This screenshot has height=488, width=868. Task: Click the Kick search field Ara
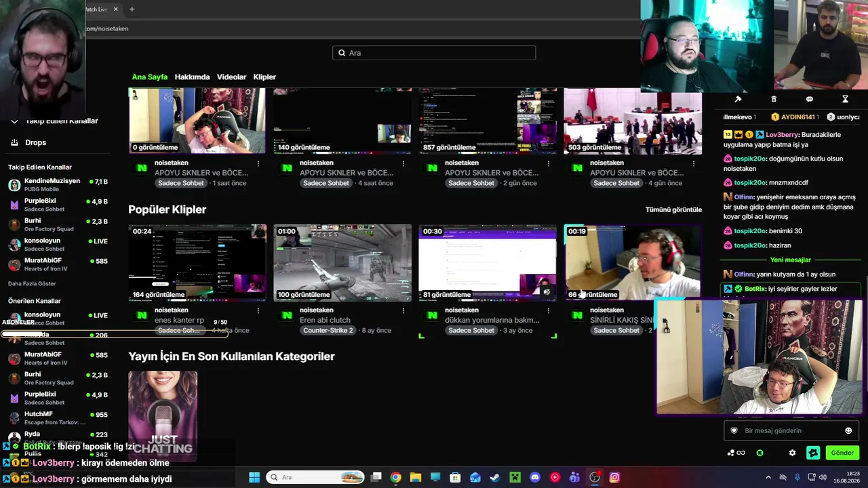coord(434,53)
